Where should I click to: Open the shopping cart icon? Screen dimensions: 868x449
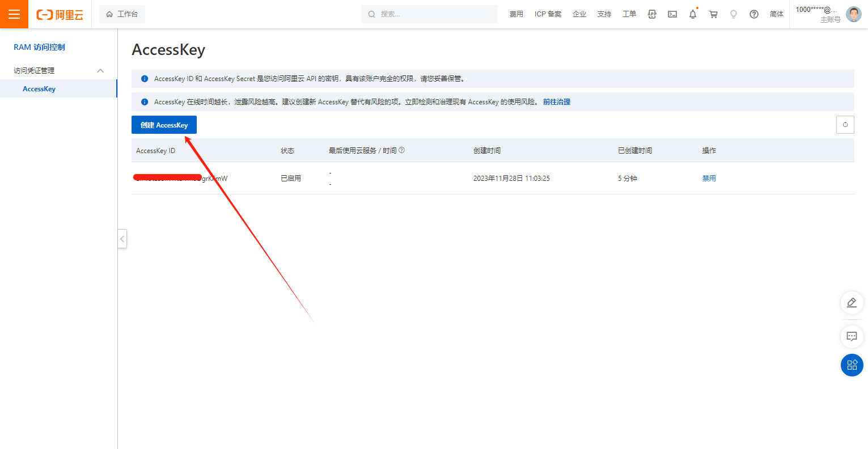(713, 14)
